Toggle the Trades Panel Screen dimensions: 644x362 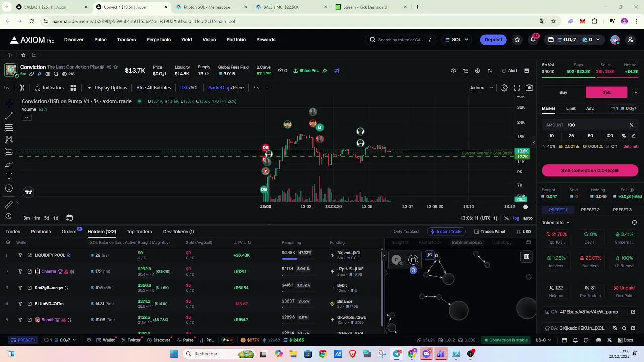pyautogui.click(x=490, y=232)
